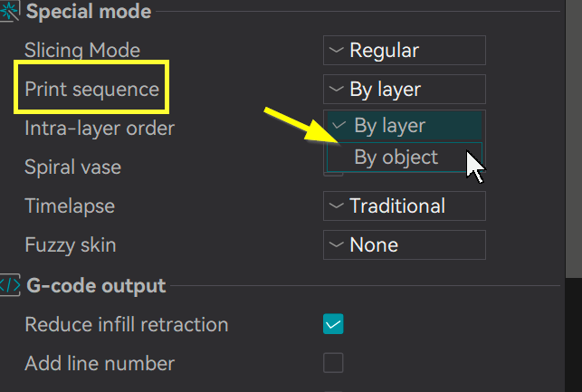Expand the Timelapse dropdown set to Traditional
582x392 pixels.
[404, 206]
